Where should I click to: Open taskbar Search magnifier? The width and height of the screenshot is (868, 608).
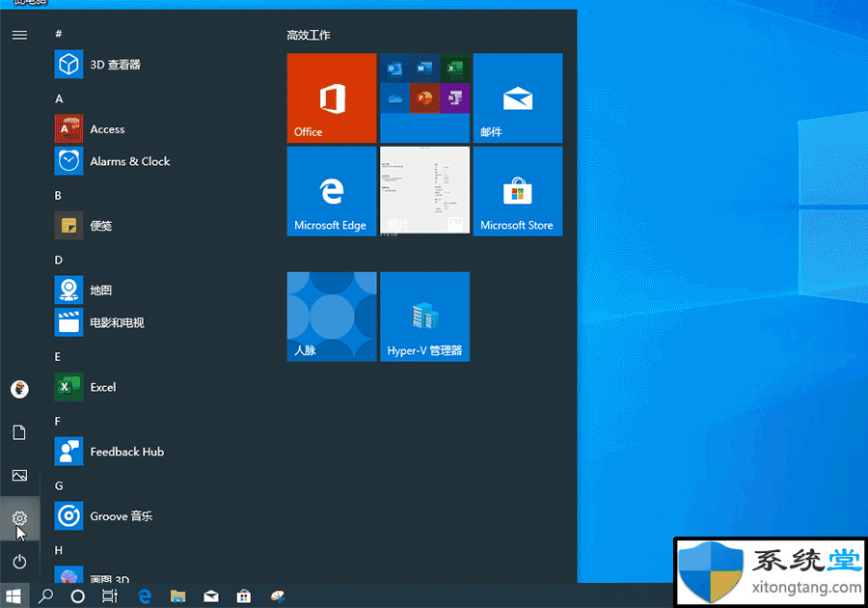(45, 595)
